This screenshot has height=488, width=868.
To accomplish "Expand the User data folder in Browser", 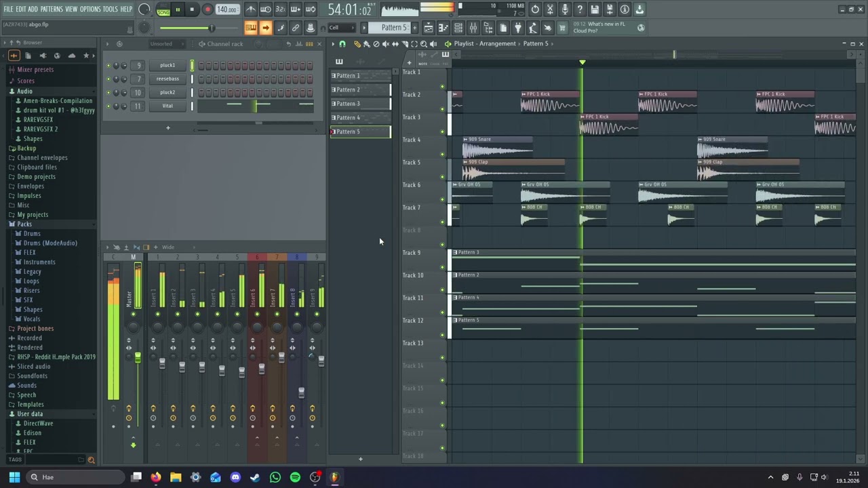I will [x=29, y=413].
